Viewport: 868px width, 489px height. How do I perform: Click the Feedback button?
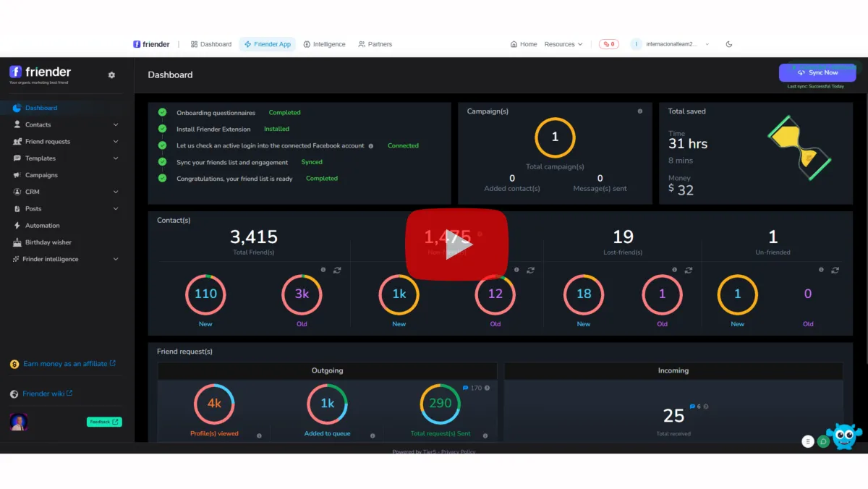point(104,422)
